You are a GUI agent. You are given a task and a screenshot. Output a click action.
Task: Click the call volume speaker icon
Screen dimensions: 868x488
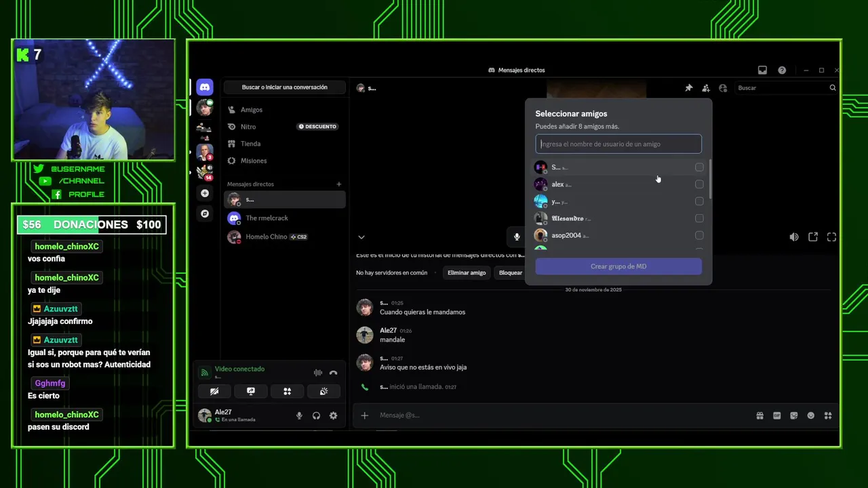[x=794, y=237]
